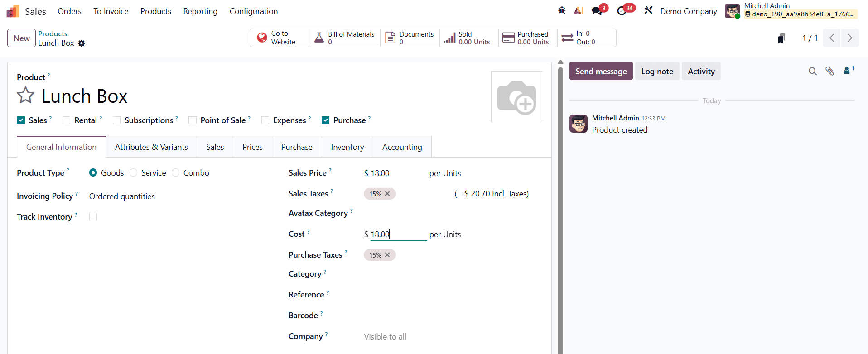Go to next record arrow
The image size is (868, 354).
pyautogui.click(x=850, y=38)
